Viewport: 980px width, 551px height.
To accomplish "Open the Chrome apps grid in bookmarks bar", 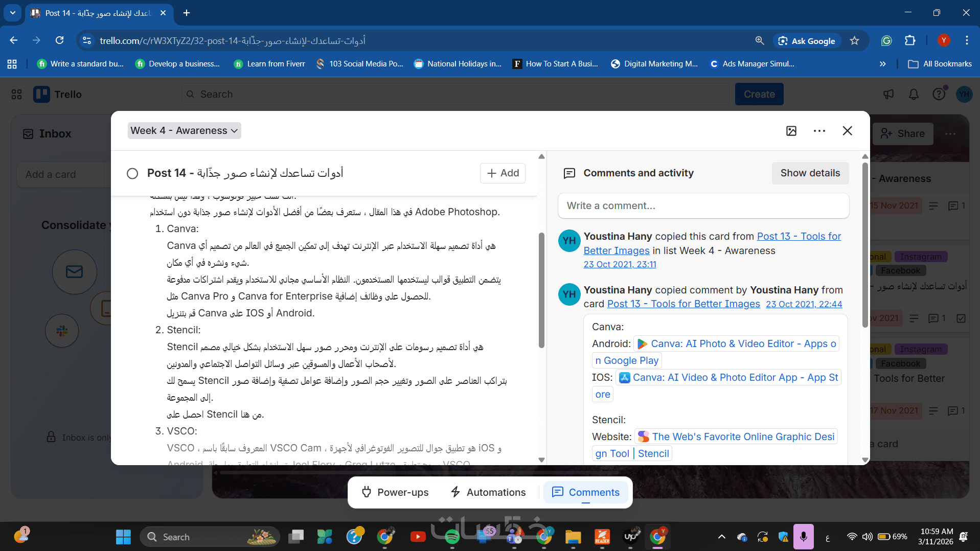I will pyautogui.click(x=12, y=64).
